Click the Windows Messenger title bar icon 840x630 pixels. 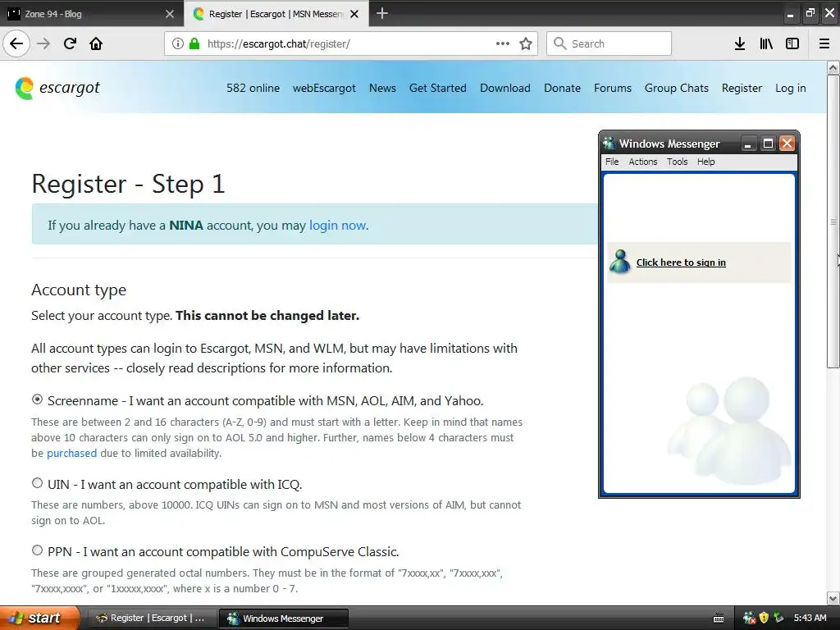tap(609, 143)
